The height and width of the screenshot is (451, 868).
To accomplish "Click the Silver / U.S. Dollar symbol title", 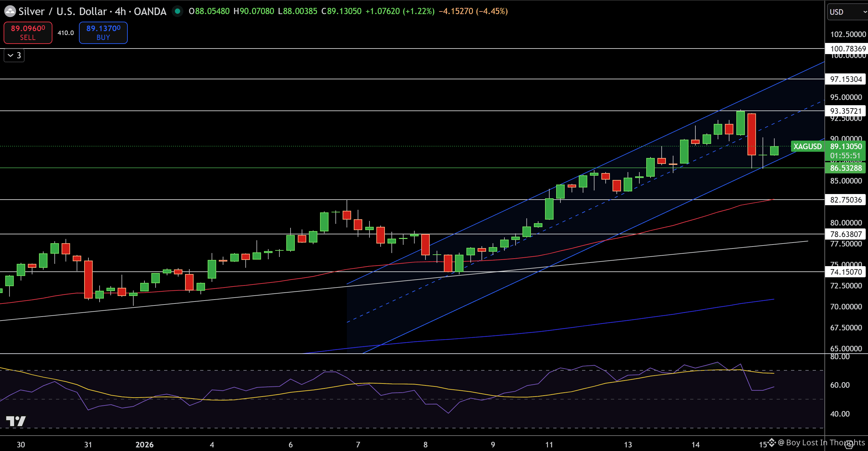I will tap(63, 11).
